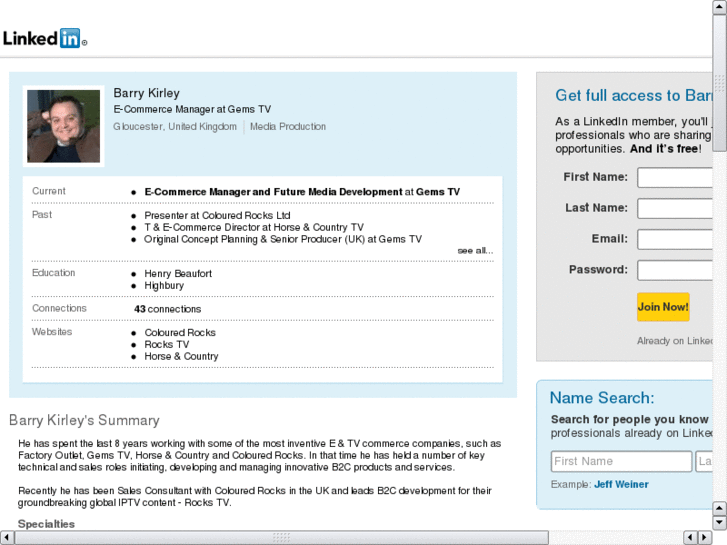The height and width of the screenshot is (545, 727).
Task: Open T & E-Commerce Director at Horse & Country TV
Action: click(x=254, y=228)
